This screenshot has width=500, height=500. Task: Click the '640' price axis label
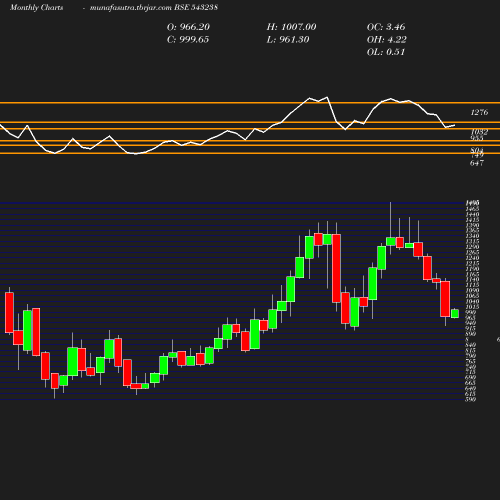(x=471, y=388)
